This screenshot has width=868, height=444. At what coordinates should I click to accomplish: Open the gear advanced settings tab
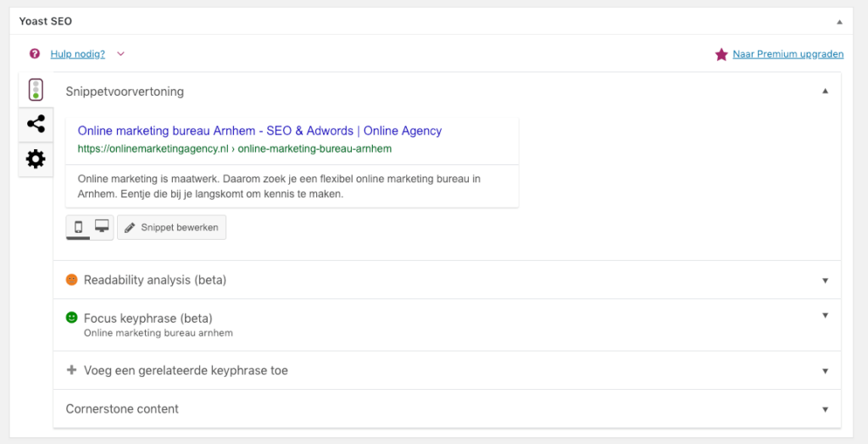[36, 159]
